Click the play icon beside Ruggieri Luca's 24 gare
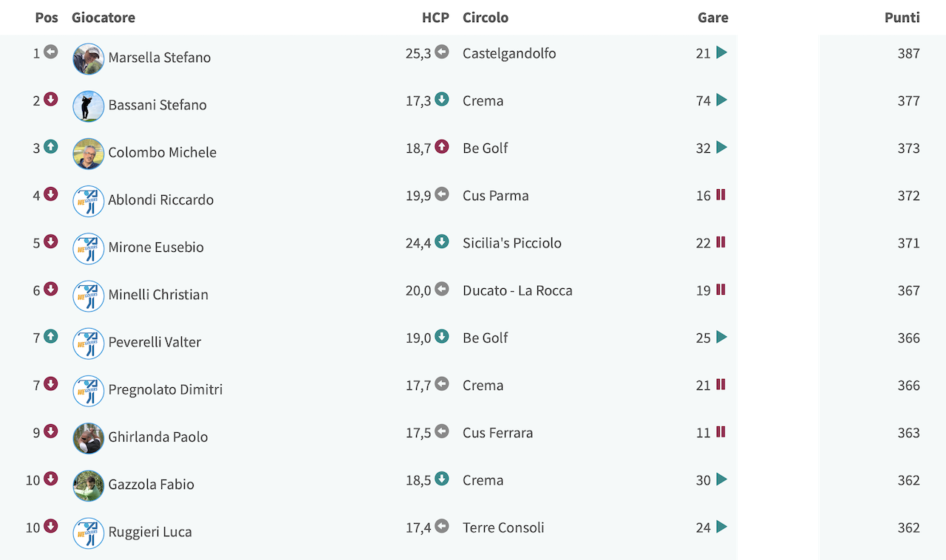The height and width of the screenshot is (560, 946). [x=722, y=527]
